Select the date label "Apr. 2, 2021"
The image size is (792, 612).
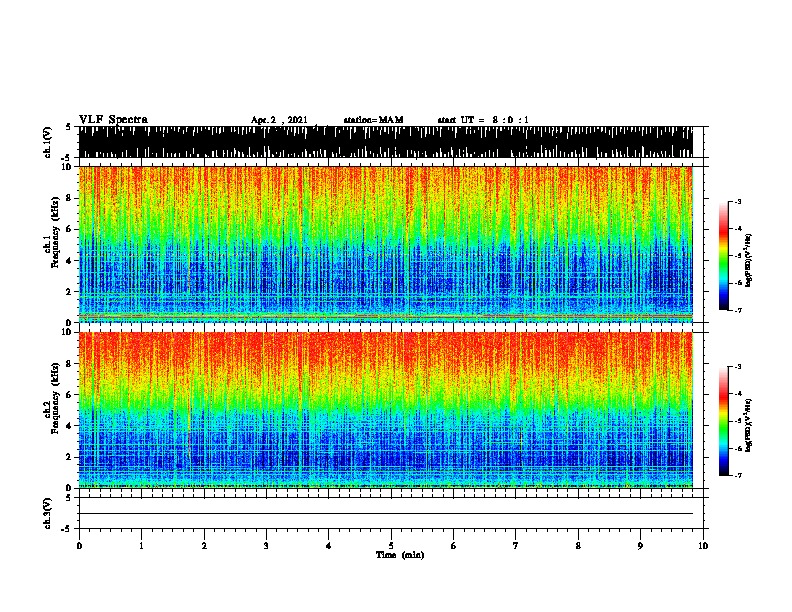[x=279, y=120]
